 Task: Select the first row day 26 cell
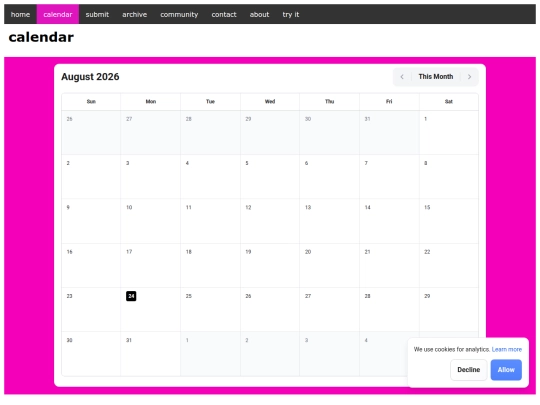(x=91, y=133)
